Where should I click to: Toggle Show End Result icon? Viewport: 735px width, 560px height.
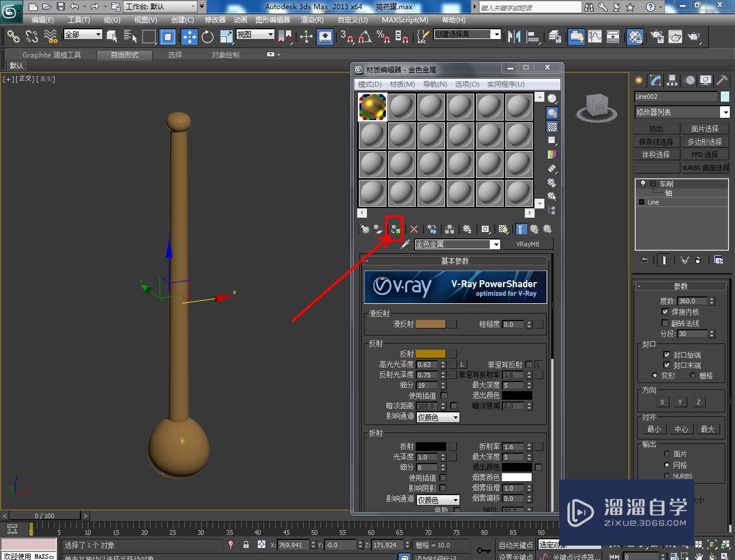[521, 229]
